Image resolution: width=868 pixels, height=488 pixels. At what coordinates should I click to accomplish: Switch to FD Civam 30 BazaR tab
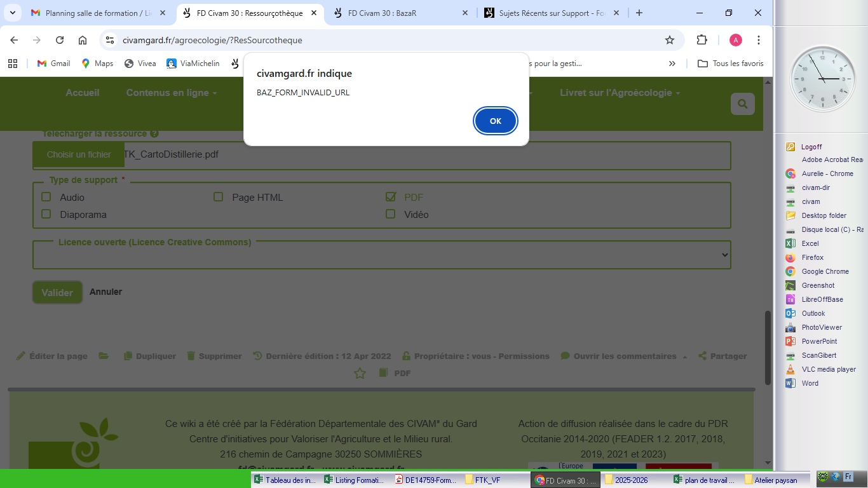400,13
